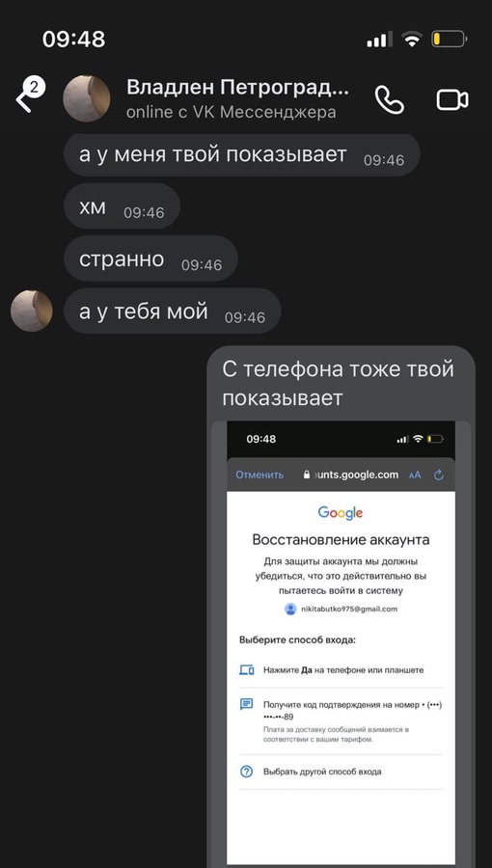Tap the accounts.google.com address field
Viewport: 492px width, 868px height.
pyautogui.click(x=351, y=475)
